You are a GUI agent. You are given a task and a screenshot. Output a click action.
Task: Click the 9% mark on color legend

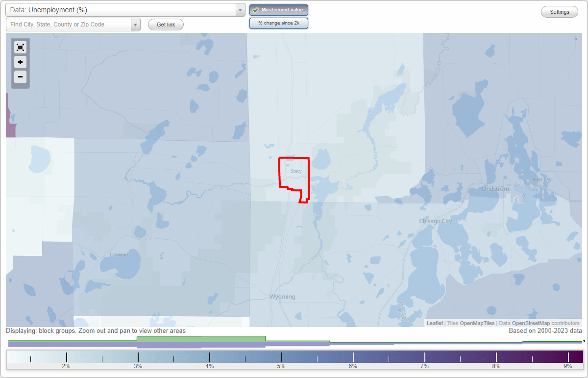pos(568,366)
